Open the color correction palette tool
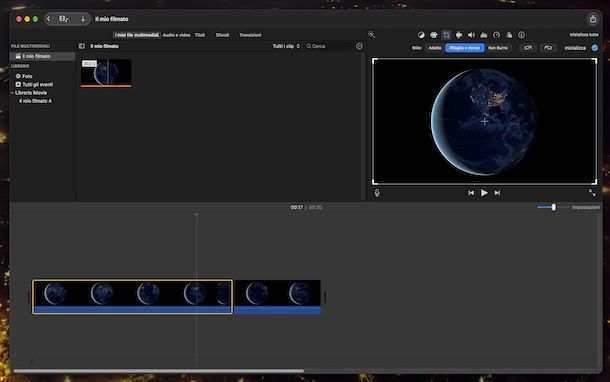 point(433,35)
